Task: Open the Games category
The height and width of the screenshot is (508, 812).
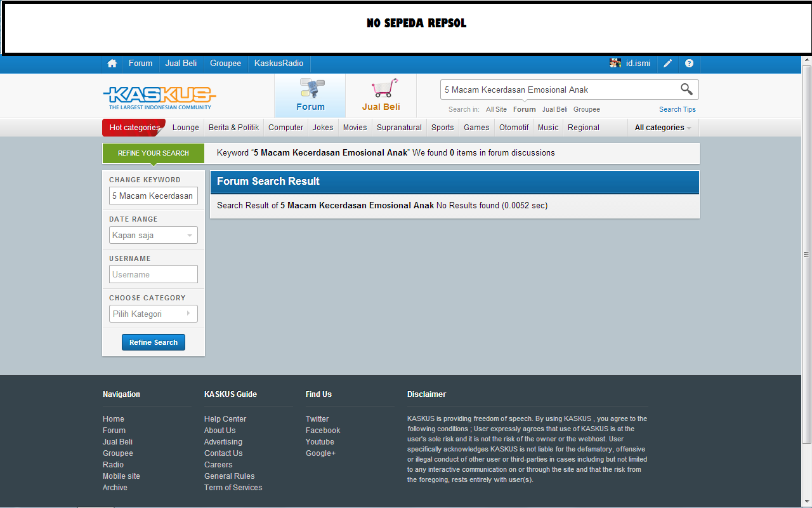Action: coord(476,128)
